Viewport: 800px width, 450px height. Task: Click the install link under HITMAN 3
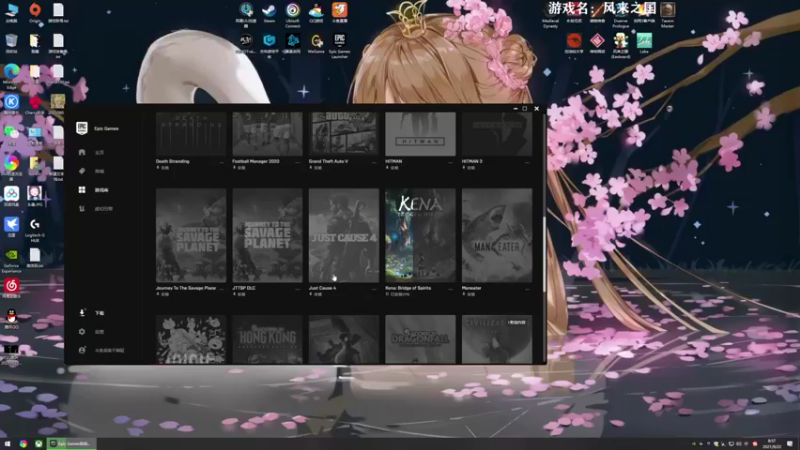[469, 167]
